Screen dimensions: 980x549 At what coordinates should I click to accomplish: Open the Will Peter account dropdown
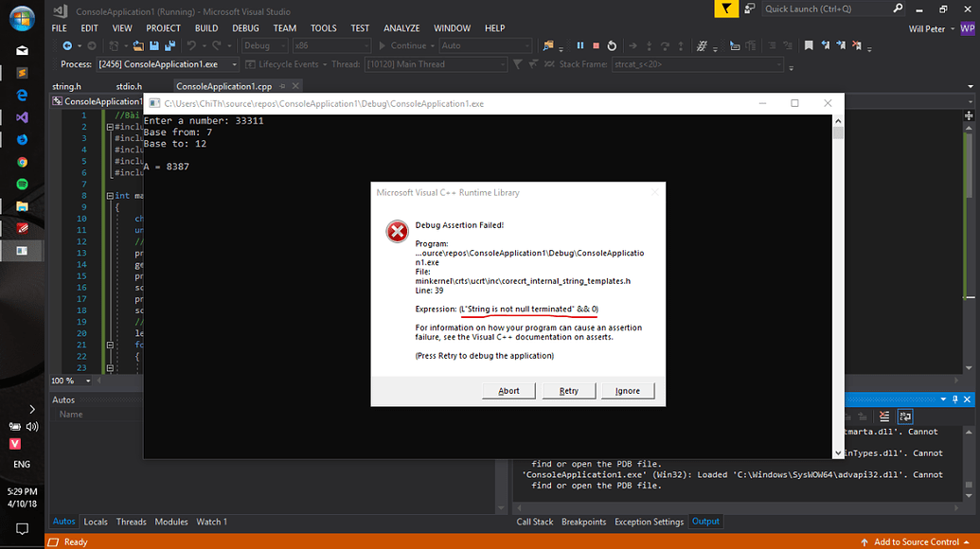(953, 28)
